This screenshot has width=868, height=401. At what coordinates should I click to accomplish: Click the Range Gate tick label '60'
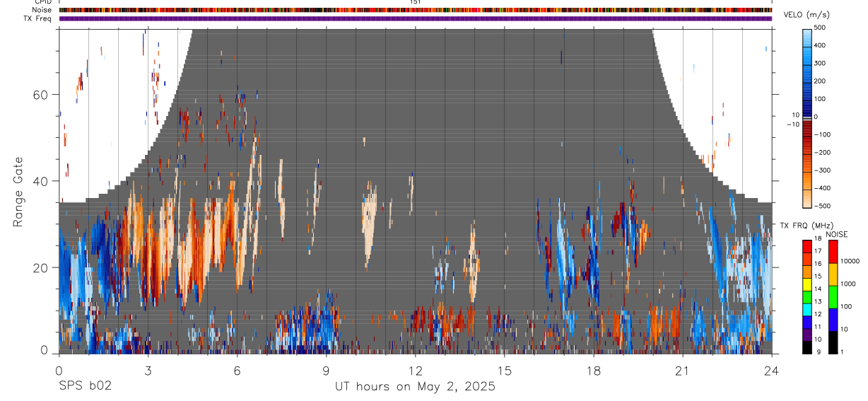[41, 95]
